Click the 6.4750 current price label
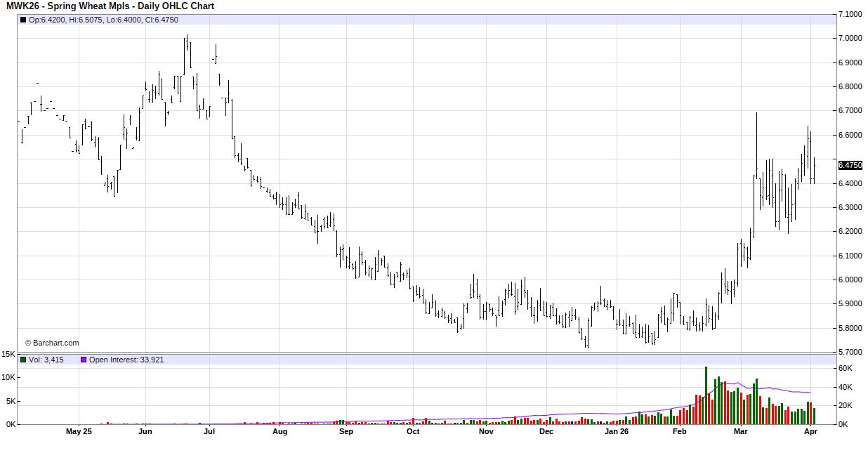 (850, 165)
